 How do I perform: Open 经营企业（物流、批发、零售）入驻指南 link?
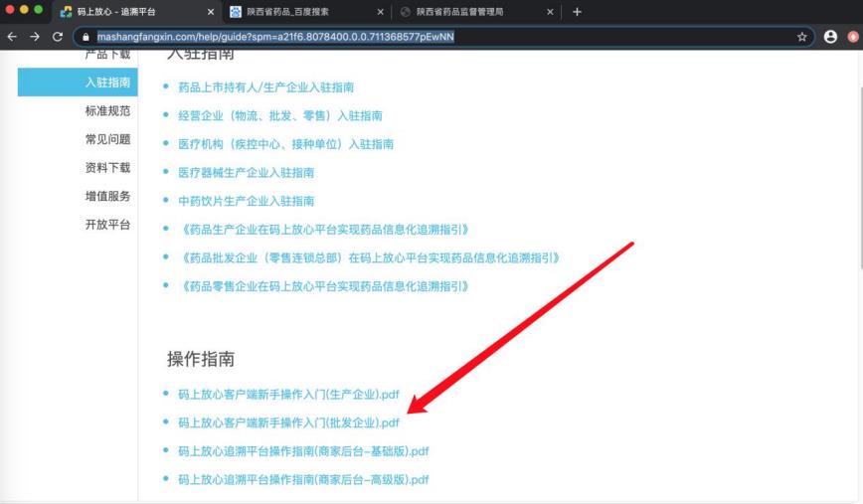280,115
